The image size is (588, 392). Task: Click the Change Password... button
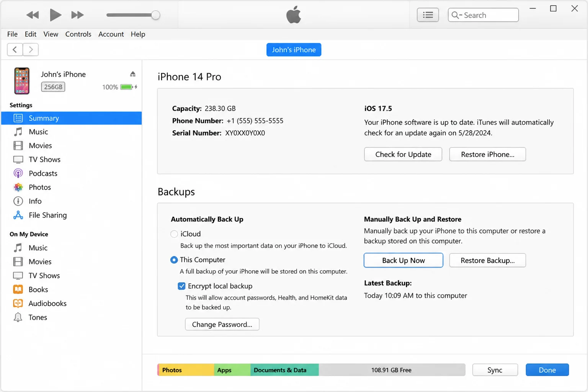pyautogui.click(x=222, y=324)
